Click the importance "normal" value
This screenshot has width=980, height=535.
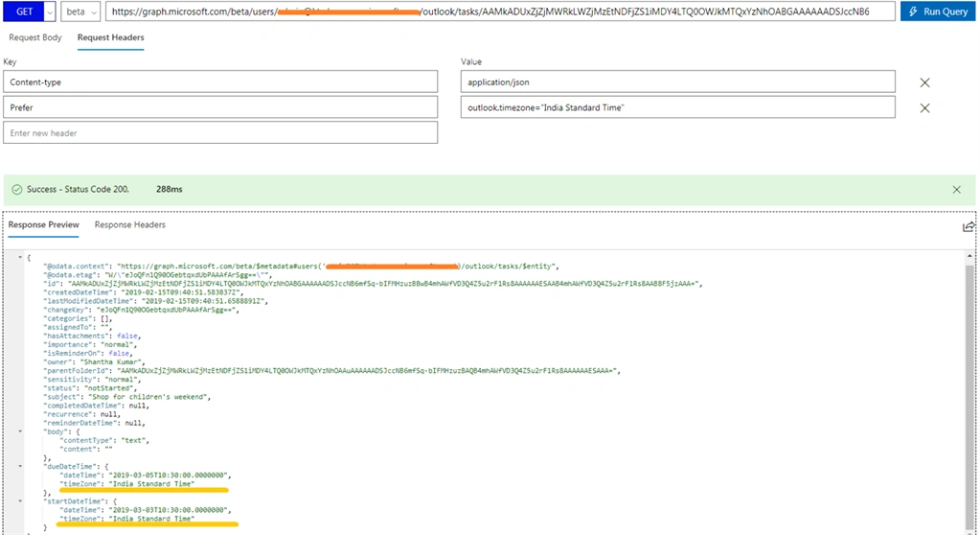(x=116, y=344)
